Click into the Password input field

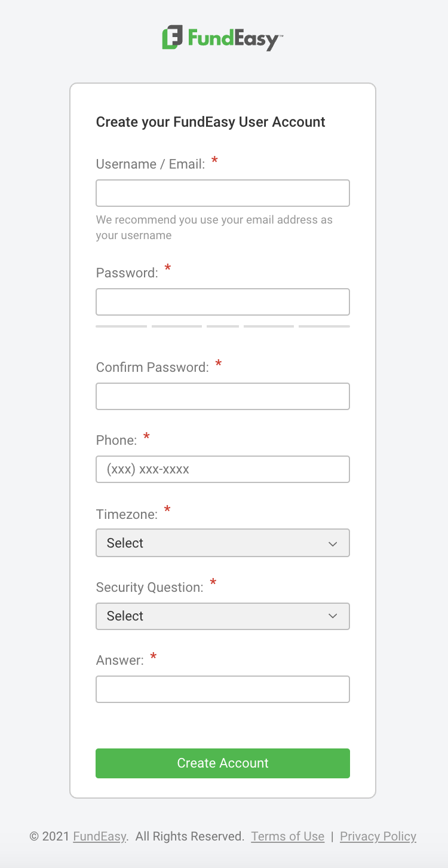tap(222, 302)
